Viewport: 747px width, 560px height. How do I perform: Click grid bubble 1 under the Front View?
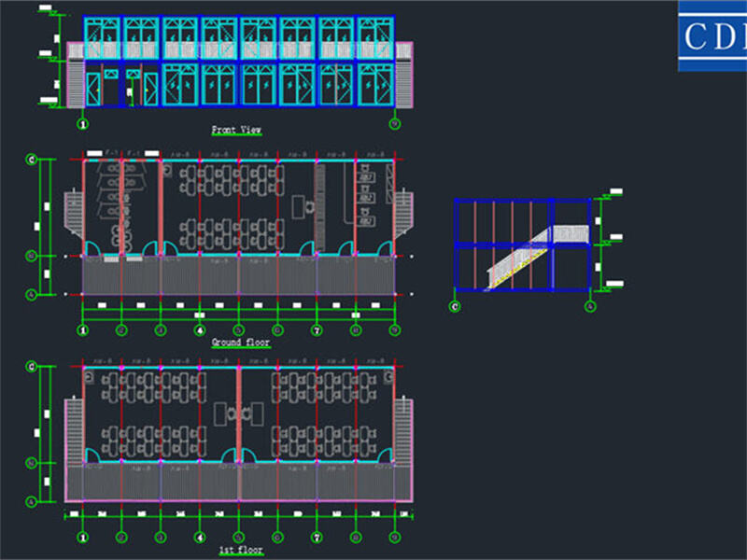[82, 123]
